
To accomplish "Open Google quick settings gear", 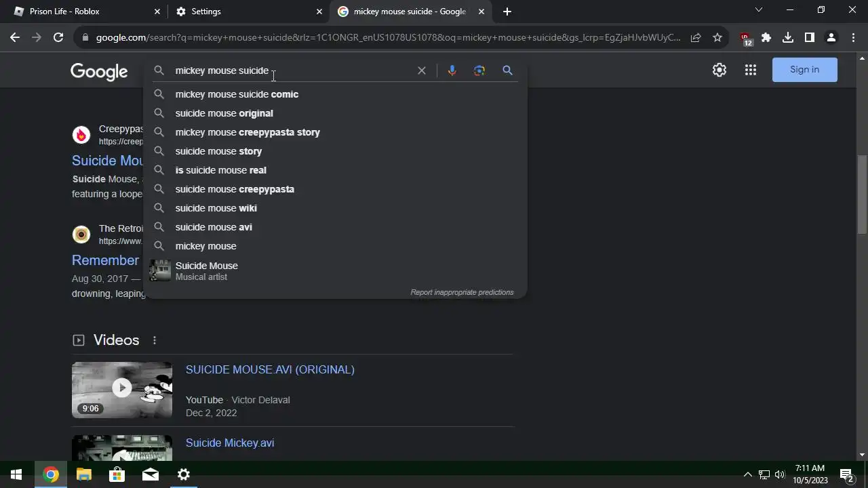I will tap(719, 70).
